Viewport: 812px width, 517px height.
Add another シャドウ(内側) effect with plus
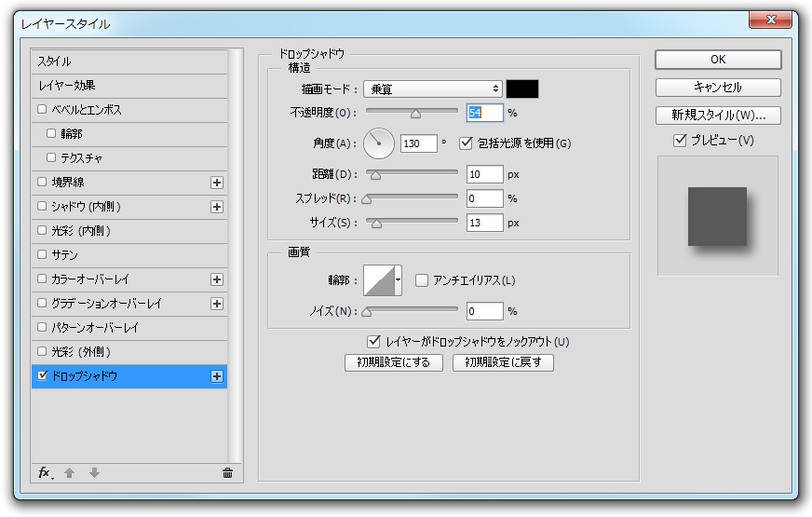point(217,207)
